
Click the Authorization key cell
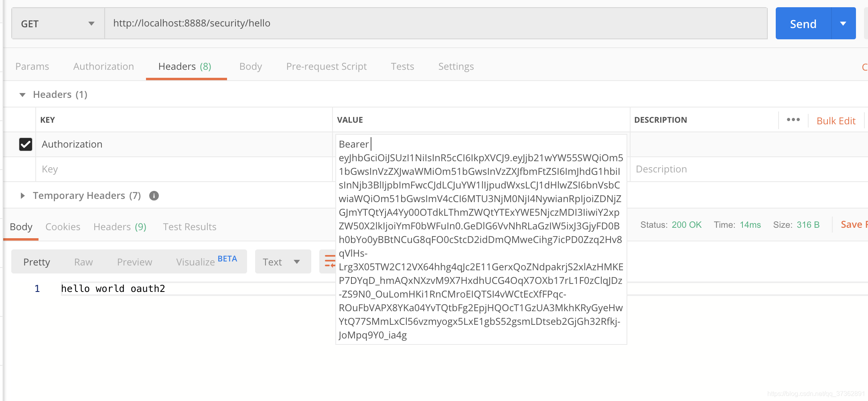click(x=184, y=144)
